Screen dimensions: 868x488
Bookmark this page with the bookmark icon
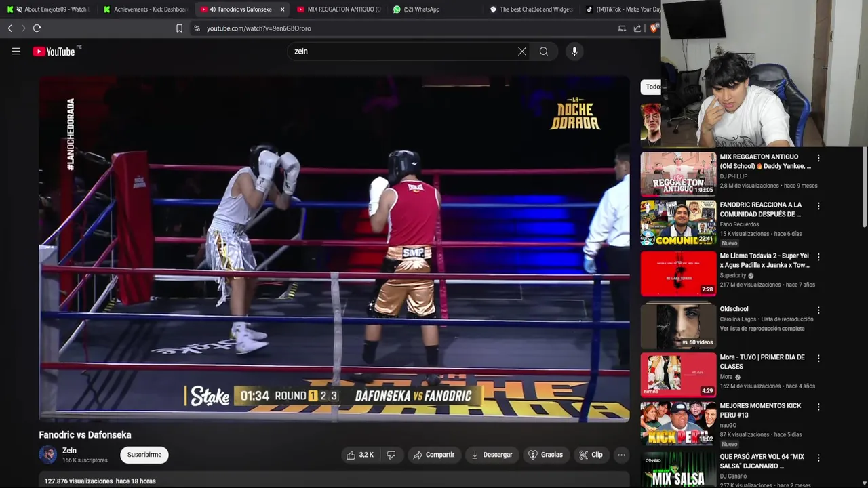click(179, 28)
